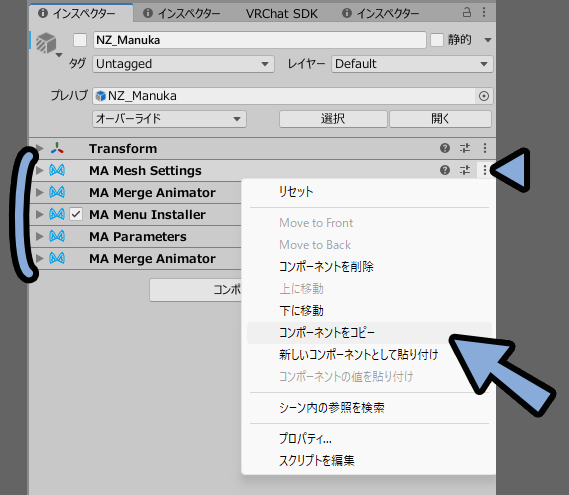The width and height of the screenshot is (569, 495).
Task: Click the Transform help question-mark icon
Action: click(x=445, y=148)
